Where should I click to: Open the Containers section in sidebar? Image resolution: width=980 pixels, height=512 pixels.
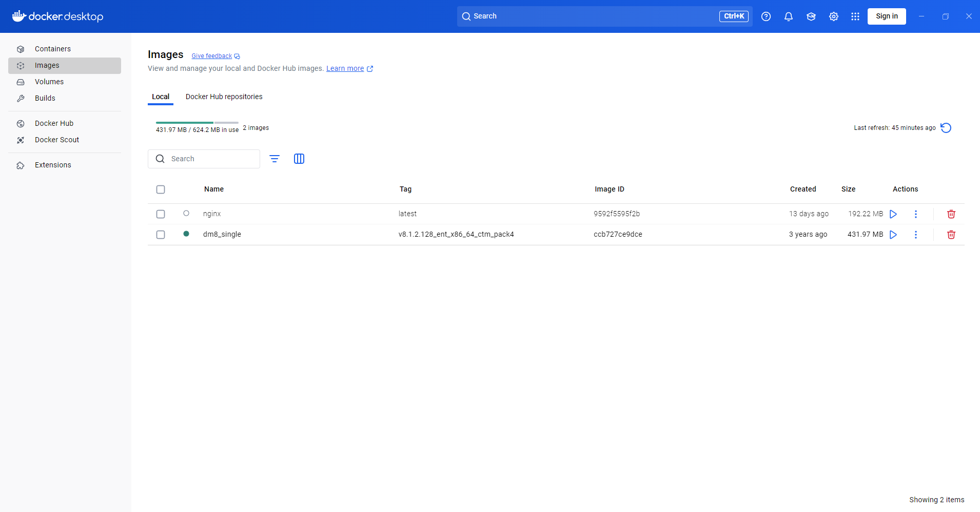[53, 49]
